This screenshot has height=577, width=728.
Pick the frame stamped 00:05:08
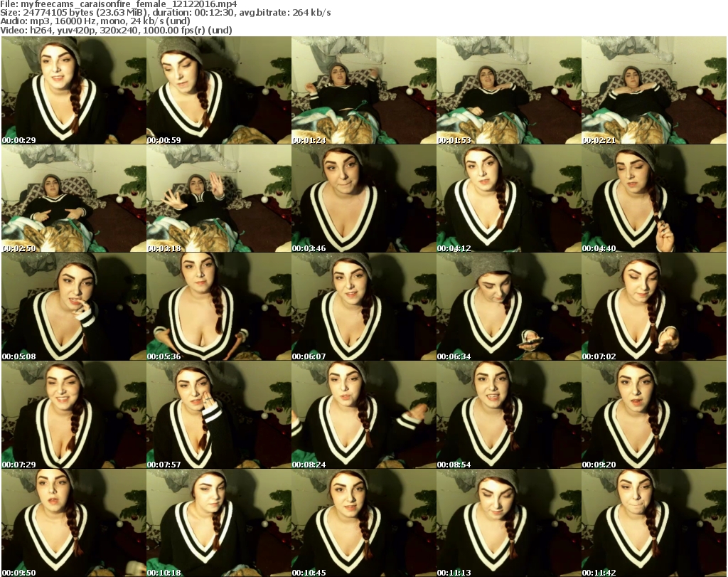pos(74,307)
